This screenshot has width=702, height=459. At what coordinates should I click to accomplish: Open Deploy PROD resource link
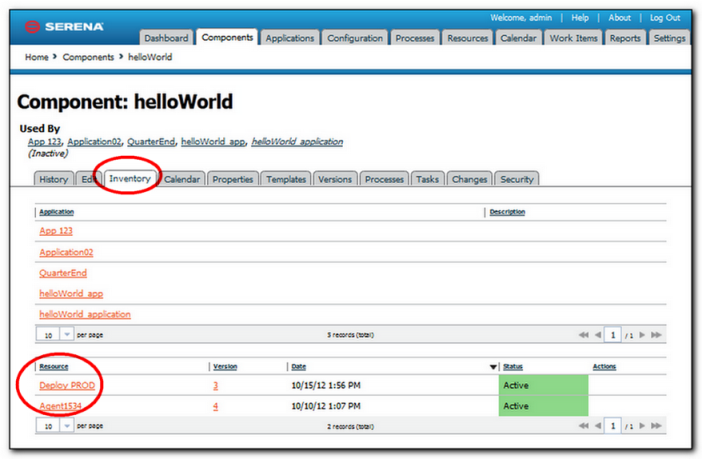coord(67,386)
